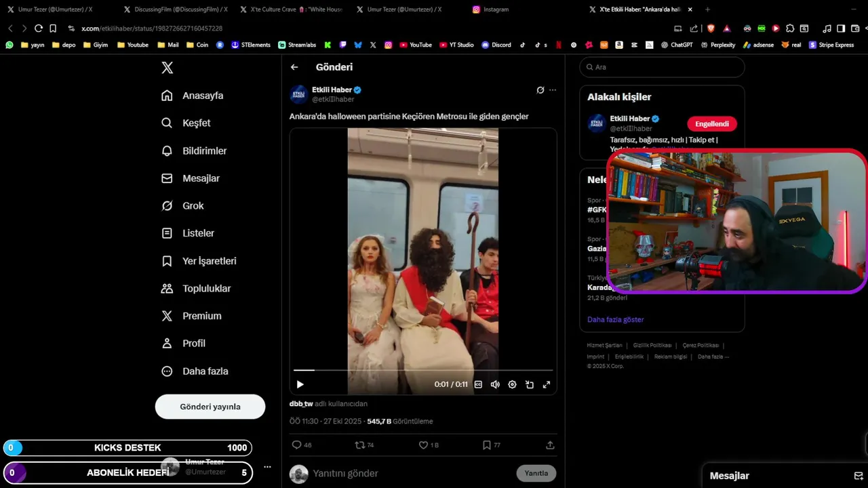Click the Yanıtla button
The width and height of the screenshot is (868, 488).
click(x=536, y=473)
